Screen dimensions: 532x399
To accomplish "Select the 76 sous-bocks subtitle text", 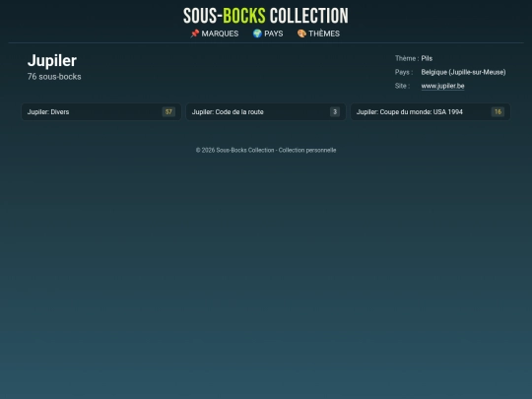I will point(54,77).
